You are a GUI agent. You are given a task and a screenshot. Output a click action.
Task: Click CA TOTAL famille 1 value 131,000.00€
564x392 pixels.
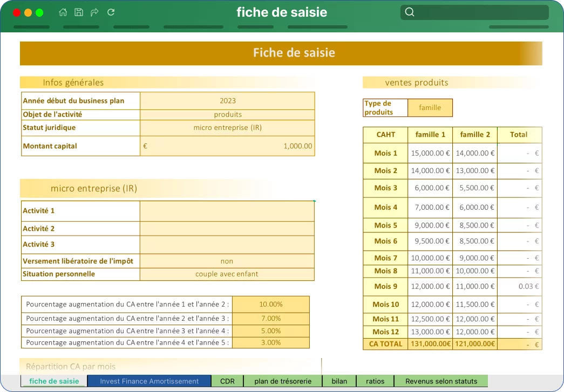[x=430, y=344]
